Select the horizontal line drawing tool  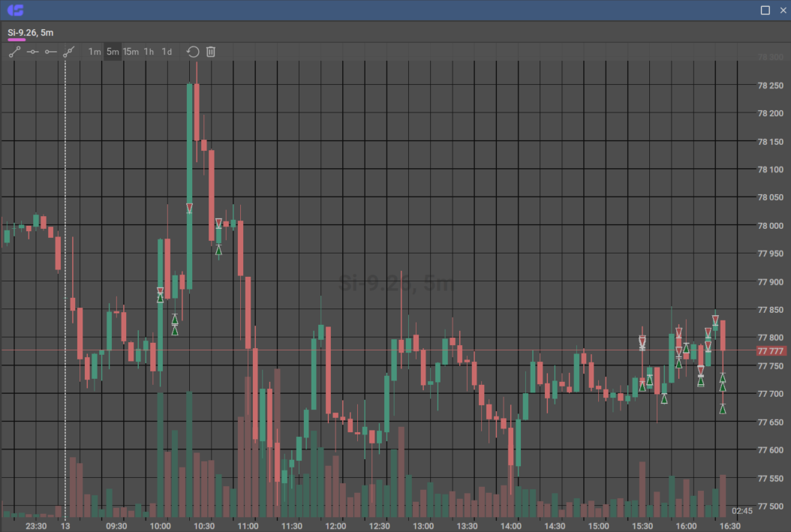click(33, 52)
